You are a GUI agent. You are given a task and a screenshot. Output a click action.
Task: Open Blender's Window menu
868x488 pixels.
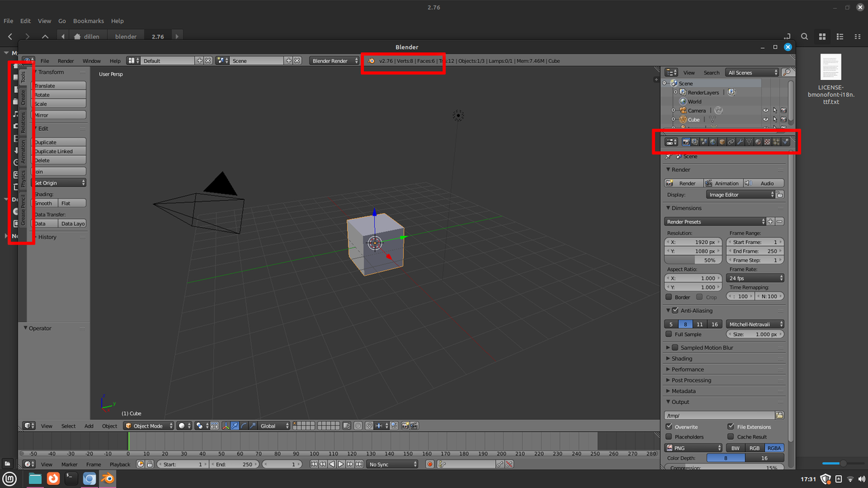pyautogui.click(x=92, y=61)
